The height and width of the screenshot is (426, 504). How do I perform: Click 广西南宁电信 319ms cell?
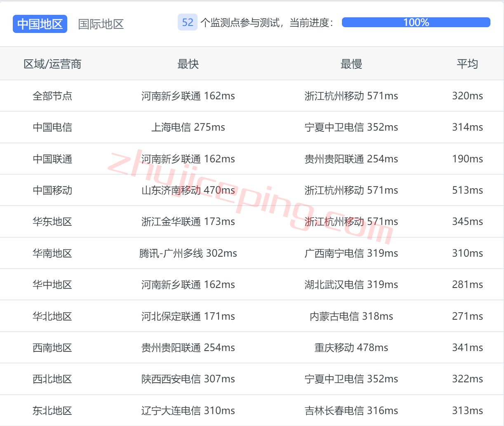pos(351,253)
